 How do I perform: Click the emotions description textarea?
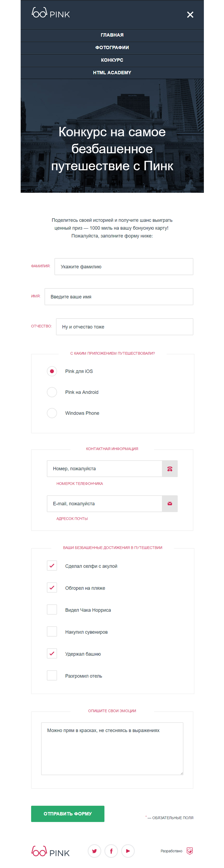pos(112,748)
